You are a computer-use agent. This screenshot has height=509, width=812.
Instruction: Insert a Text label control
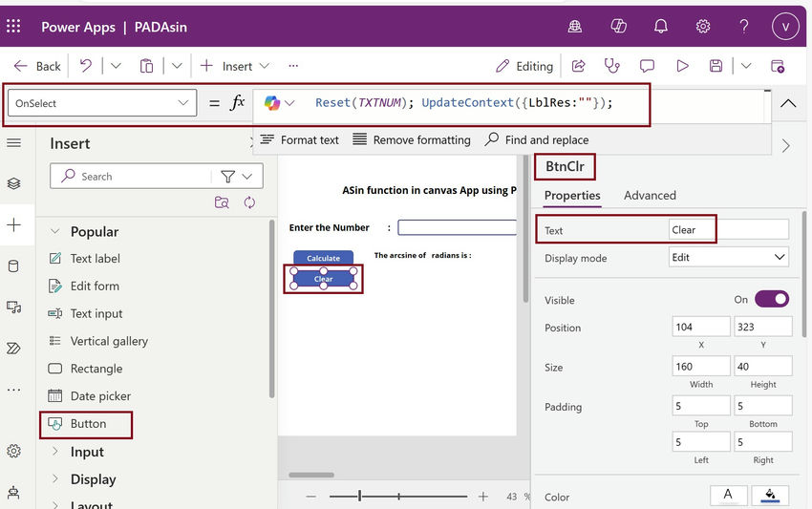(x=84, y=259)
